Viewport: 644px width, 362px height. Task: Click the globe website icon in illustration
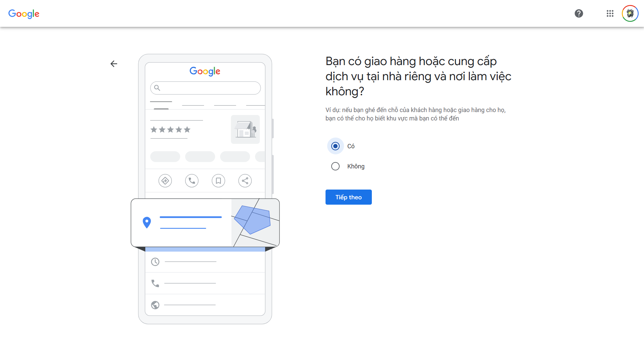[155, 305]
